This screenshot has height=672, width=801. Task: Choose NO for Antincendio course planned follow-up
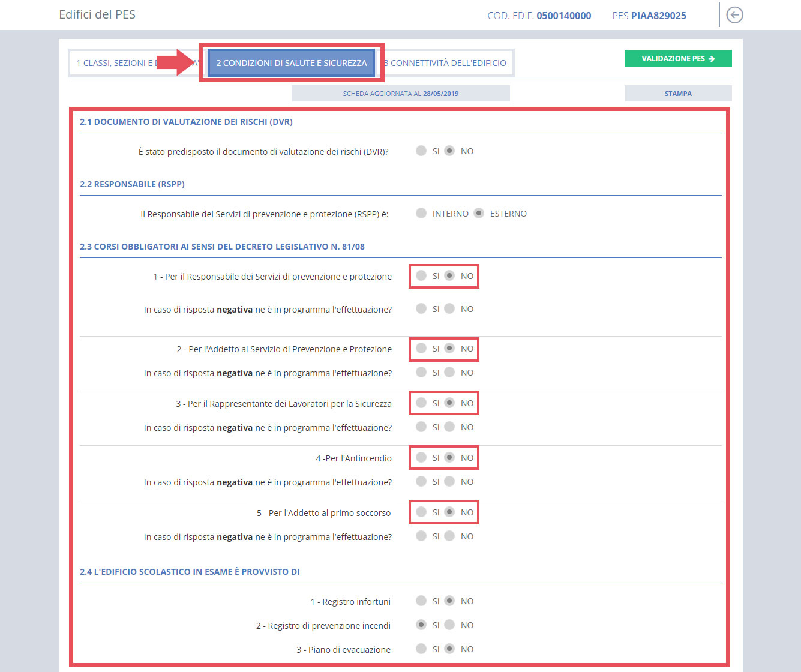tap(449, 481)
